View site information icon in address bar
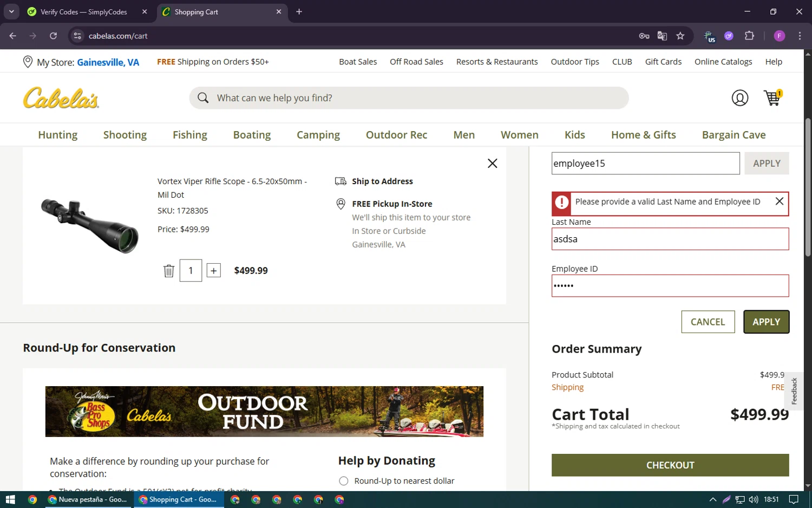 (77, 36)
